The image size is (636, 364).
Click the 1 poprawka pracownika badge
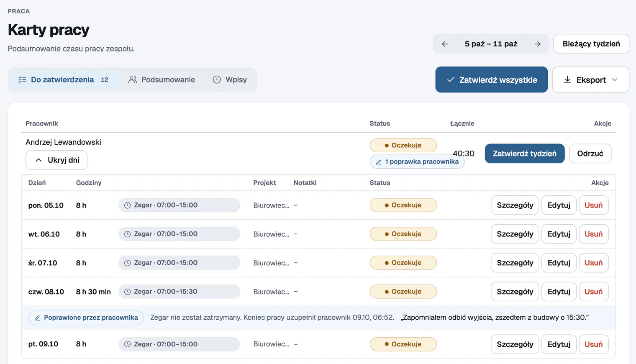[x=417, y=162]
